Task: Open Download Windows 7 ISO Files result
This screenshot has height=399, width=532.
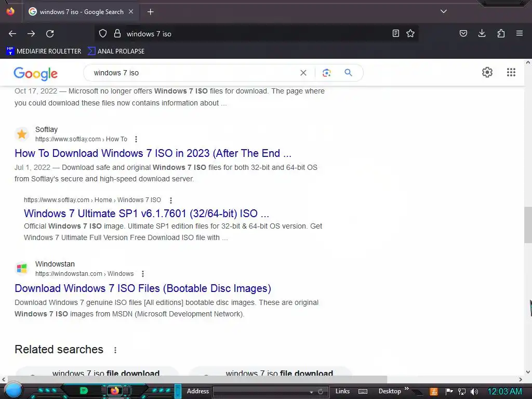Action: 143,288
